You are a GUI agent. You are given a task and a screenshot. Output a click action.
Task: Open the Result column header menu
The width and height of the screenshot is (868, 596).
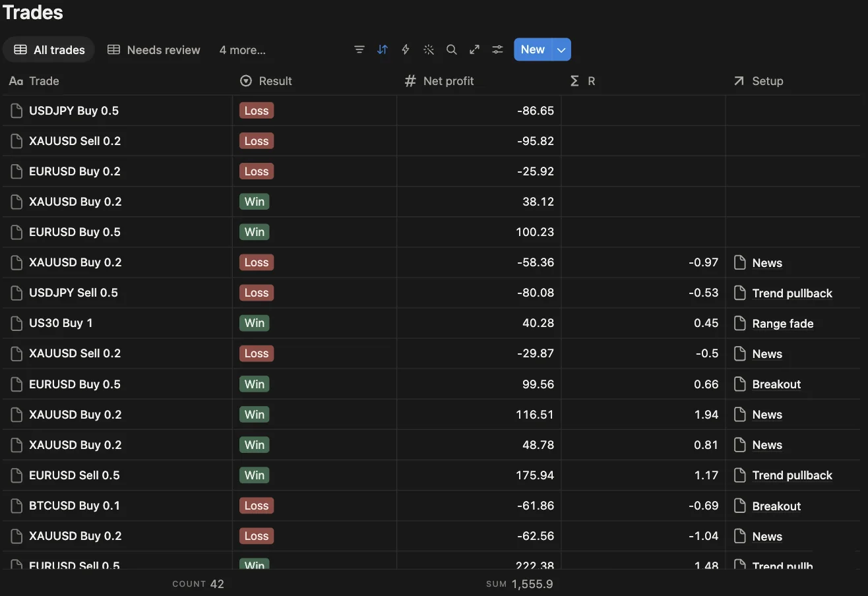[315, 81]
